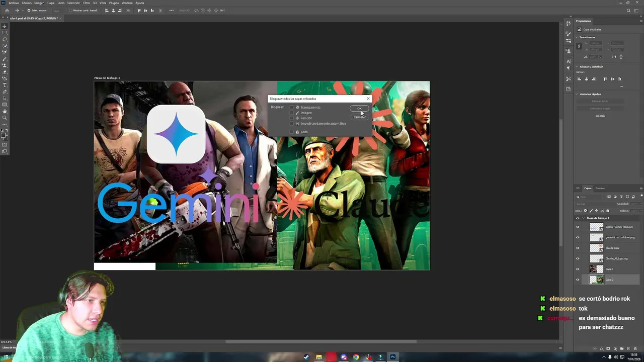Click the foreground/background color swatches
Viewport: 644px width, 362px height.
tap(5, 136)
